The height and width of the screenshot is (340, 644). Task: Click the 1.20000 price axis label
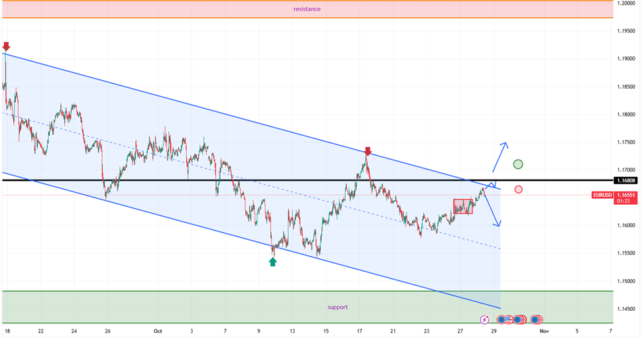tap(626, 3)
